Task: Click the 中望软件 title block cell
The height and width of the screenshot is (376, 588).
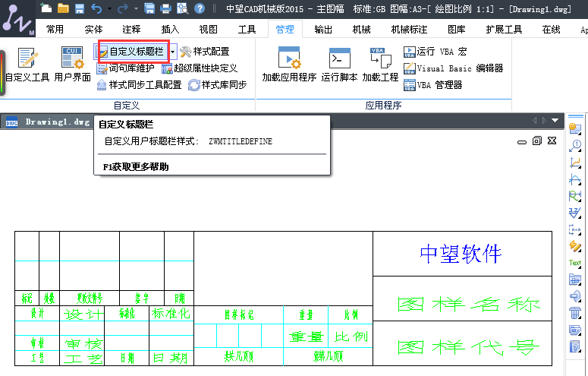Action: pos(461,253)
